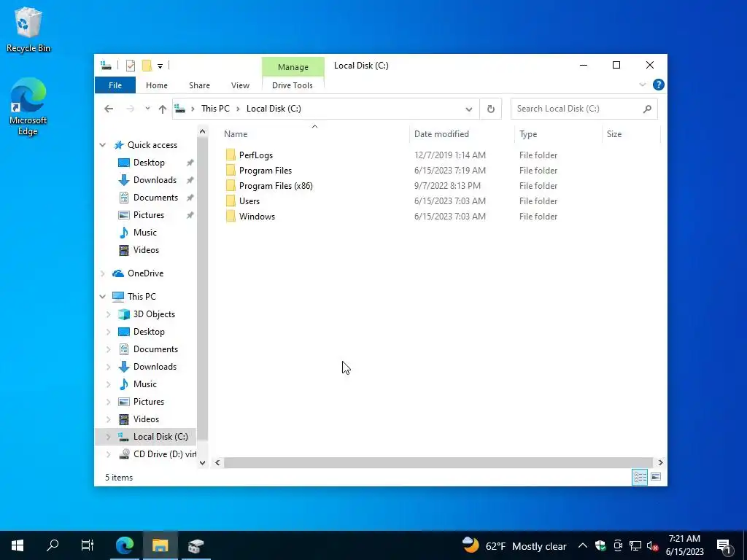Open the Windows Start menu

tap(18, 545)
